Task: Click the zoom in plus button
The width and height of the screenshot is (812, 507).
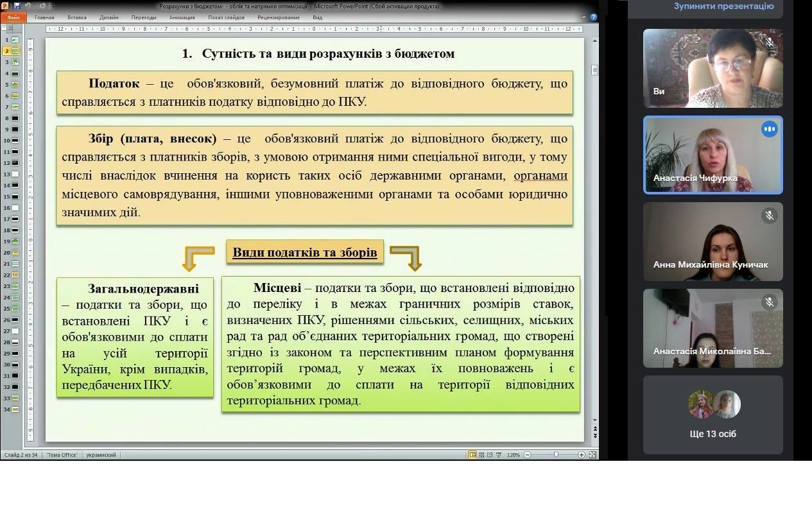Action: (581, 454)
